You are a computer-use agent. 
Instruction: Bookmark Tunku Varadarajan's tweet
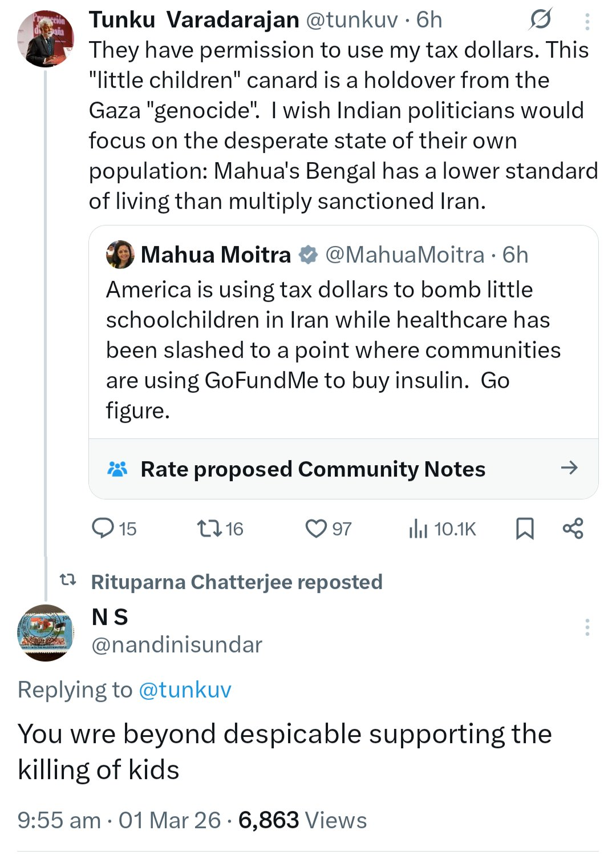point(525,529)
